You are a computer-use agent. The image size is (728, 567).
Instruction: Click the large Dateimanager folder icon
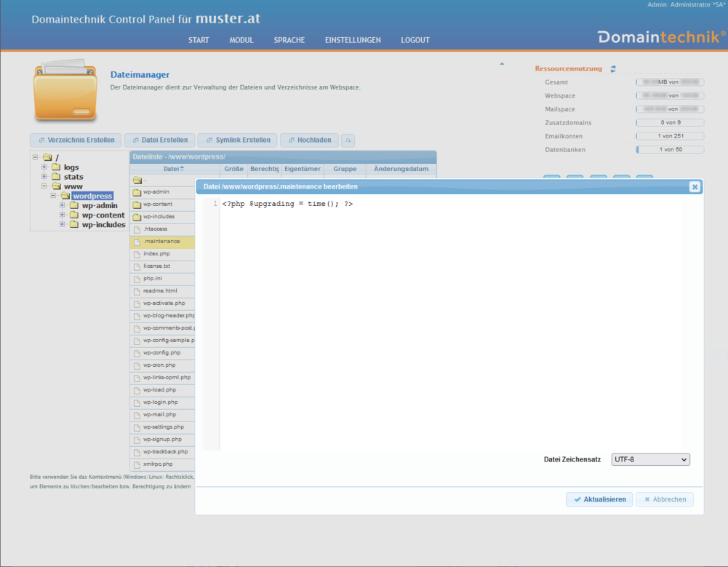pyautogui.click(x=64, y=93)
